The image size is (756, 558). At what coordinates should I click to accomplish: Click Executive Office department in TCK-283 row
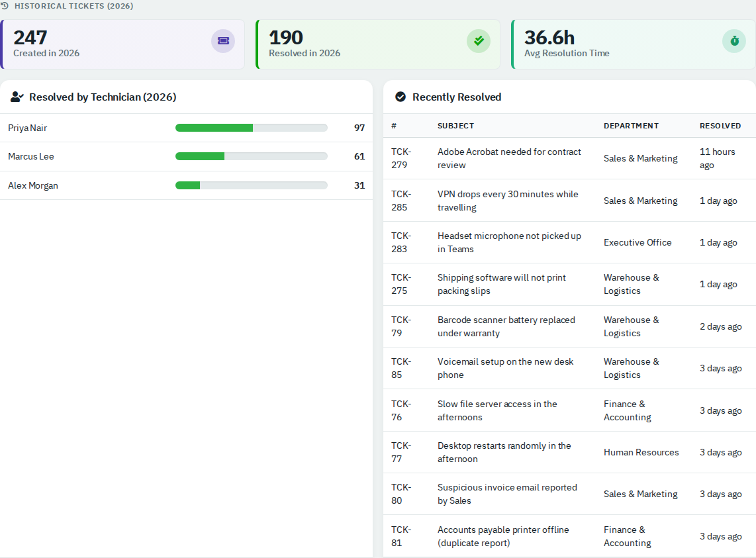[x=638, y=242]
